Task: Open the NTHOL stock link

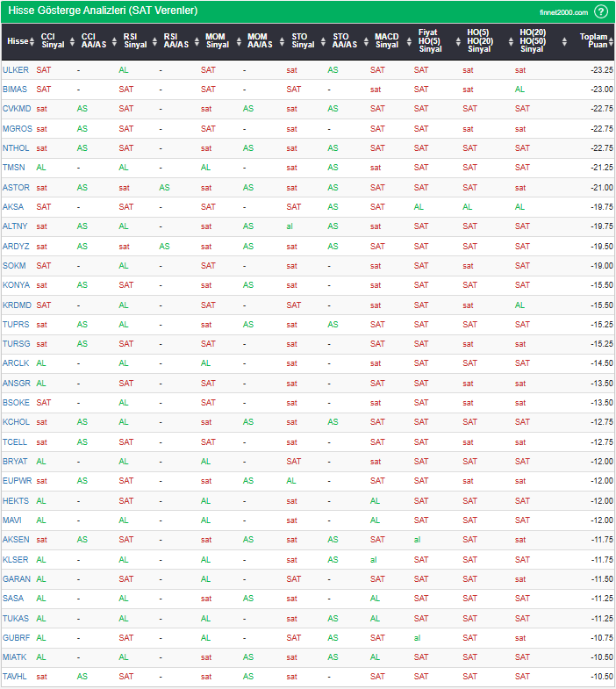Action: [16, 148]
